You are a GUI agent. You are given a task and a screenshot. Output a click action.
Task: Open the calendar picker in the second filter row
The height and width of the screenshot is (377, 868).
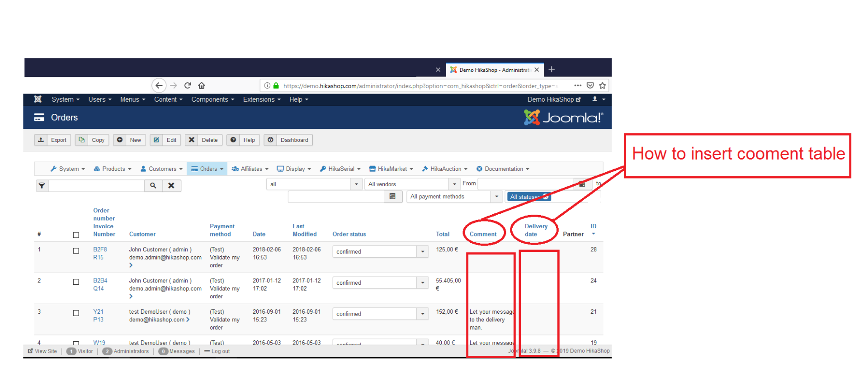[x=392, y=197]
